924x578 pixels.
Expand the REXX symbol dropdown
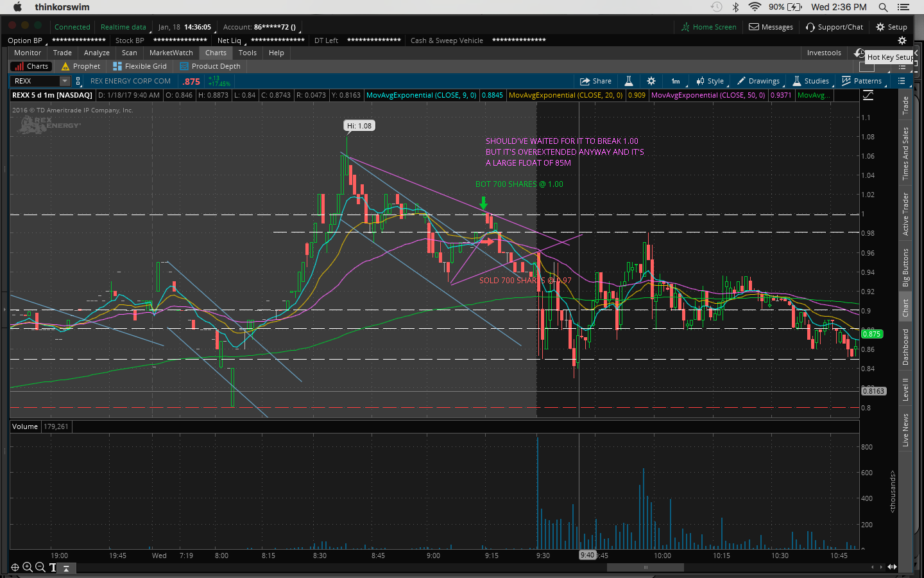pyautogui.click(x=65, y=81)
